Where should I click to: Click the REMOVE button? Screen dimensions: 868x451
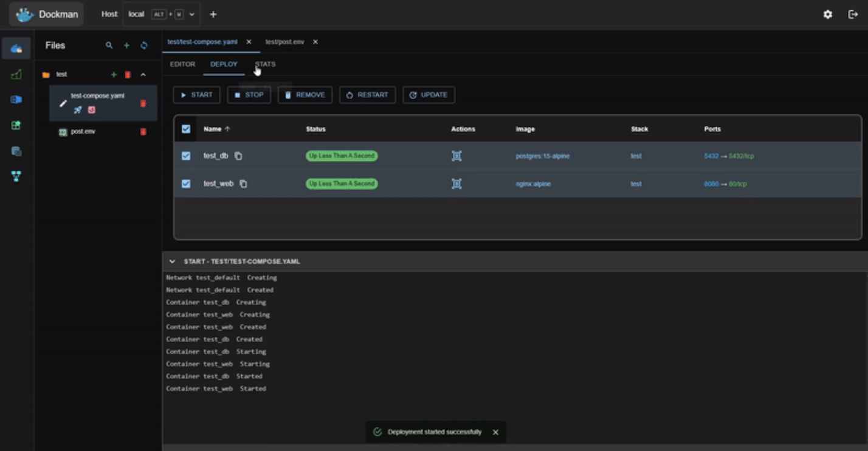tap(305, 95)
